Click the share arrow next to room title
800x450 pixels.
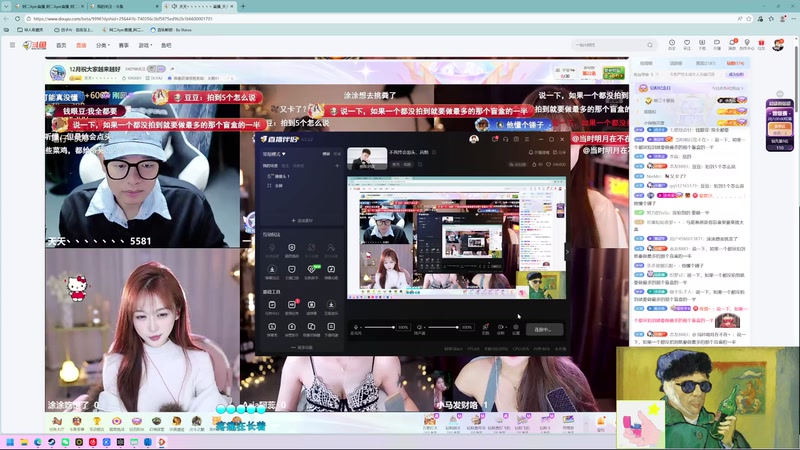coord(172,68)
